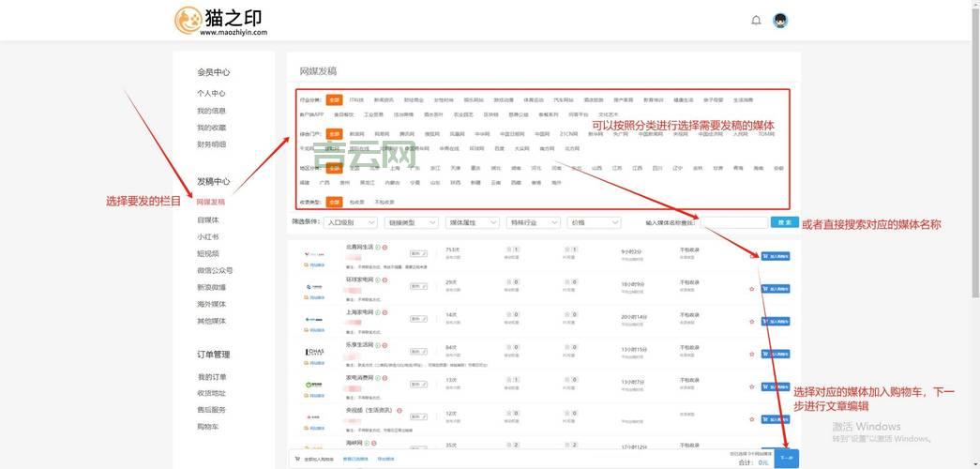Click the star icon for 央视频 (生活资讯)

coord(751,419)
